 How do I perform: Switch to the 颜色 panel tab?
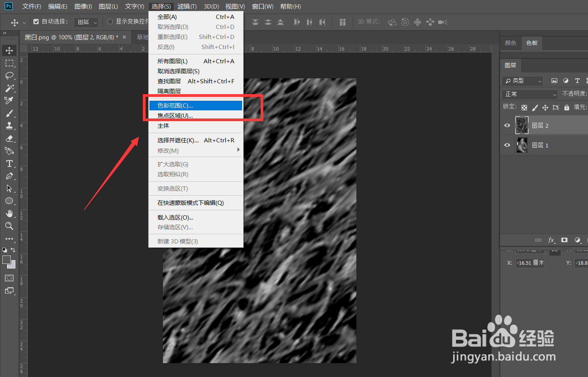tap(510, 43)
